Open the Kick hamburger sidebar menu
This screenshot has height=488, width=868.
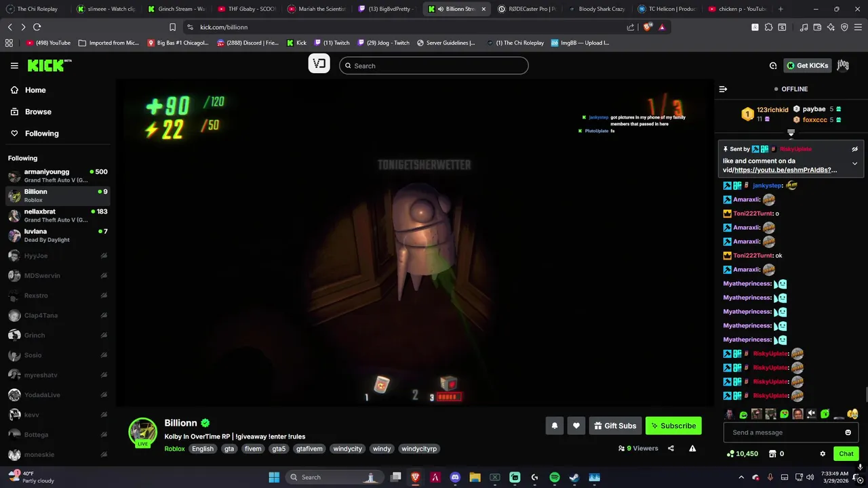coord(14,66)
